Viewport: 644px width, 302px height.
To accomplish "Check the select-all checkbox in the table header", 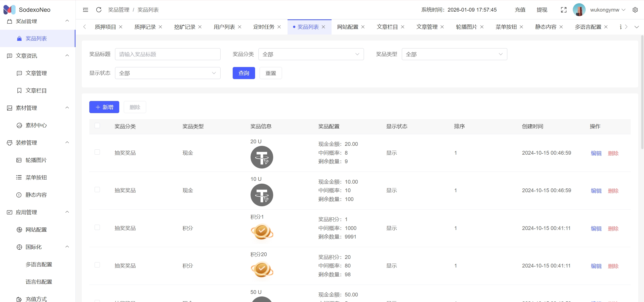I will [97, 126].
